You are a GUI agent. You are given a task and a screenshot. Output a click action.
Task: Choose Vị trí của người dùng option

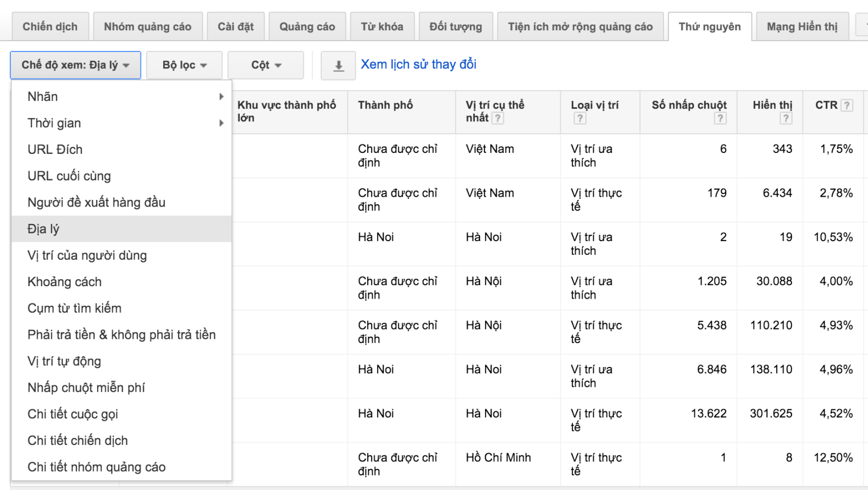tap(87, 255)
